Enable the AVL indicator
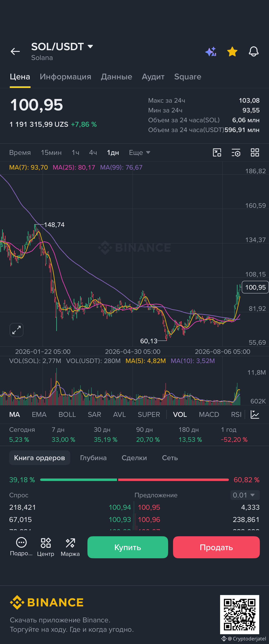The image size is (269, 644). point(119,414)
